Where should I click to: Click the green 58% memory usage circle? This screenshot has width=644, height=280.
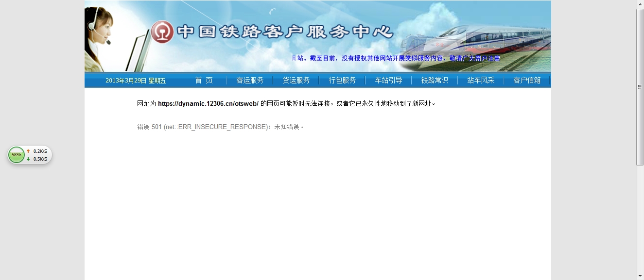click(17, 155)
